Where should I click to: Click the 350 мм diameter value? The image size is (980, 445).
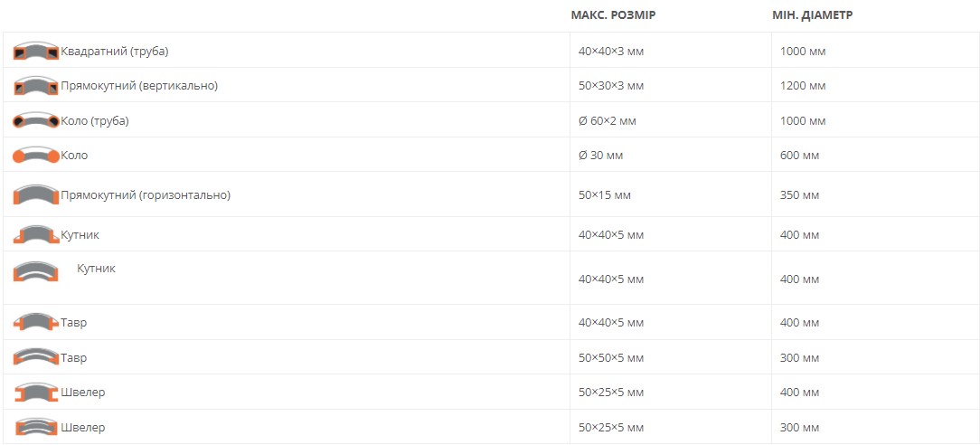pyautogui.click(x=799, y=195)
